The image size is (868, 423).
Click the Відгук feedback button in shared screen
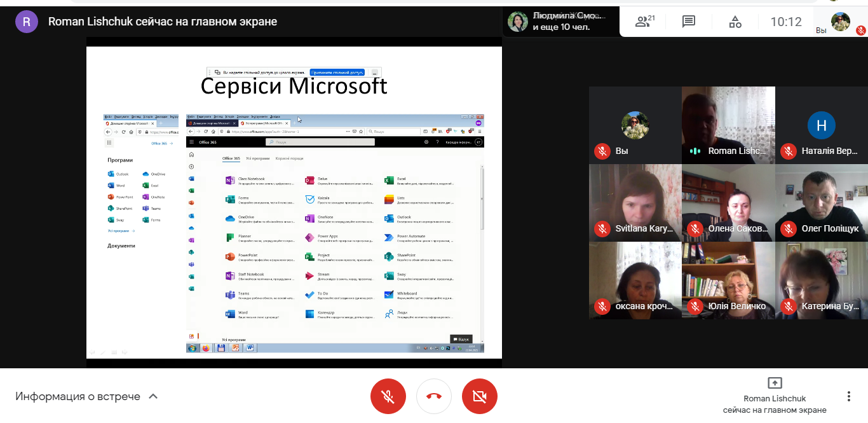point(461,339)
